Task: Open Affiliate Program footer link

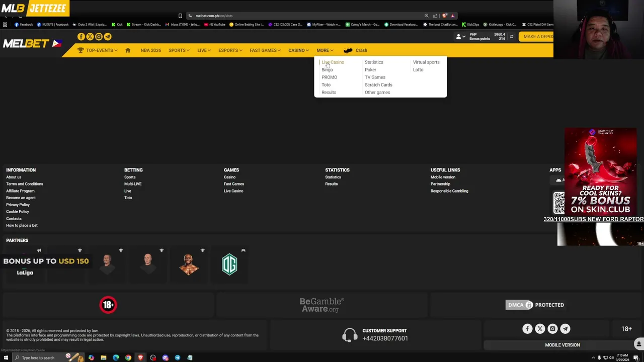Action: 20,191
